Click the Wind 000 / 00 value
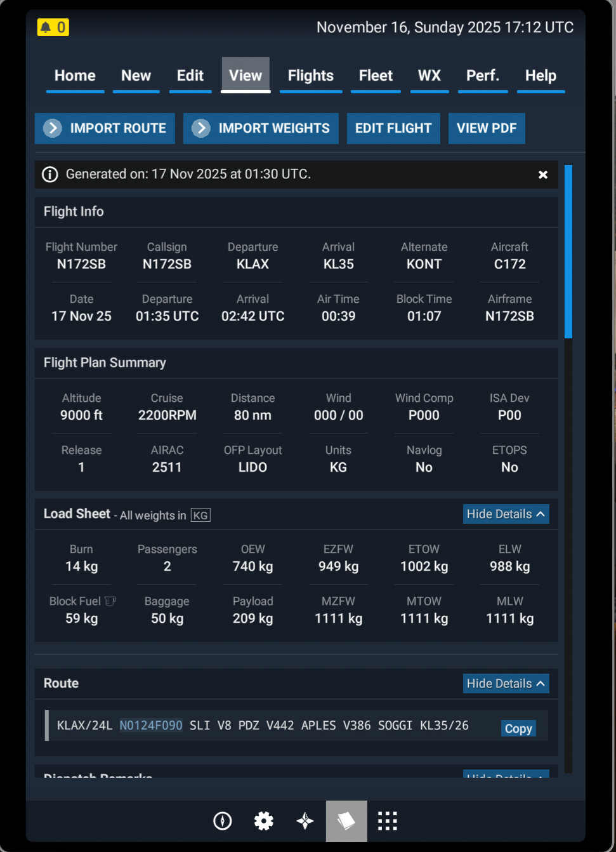The height and width of the screenshot is (852, 616). click(x=339, y=415)
